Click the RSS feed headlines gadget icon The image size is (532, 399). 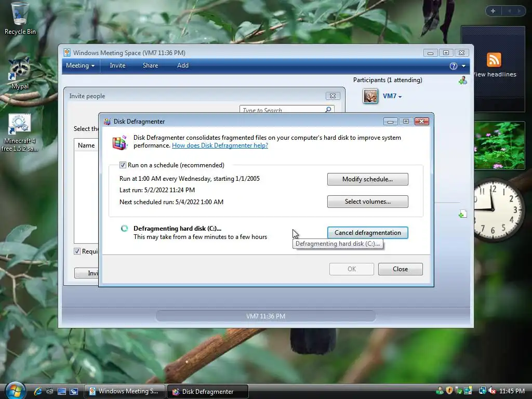click(494, 60)
